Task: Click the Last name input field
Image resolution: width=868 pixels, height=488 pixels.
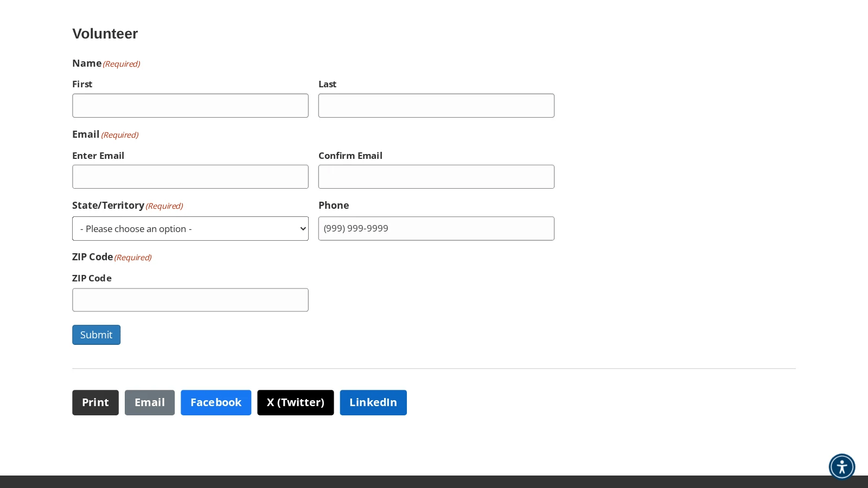Action: tap(436, 106)
